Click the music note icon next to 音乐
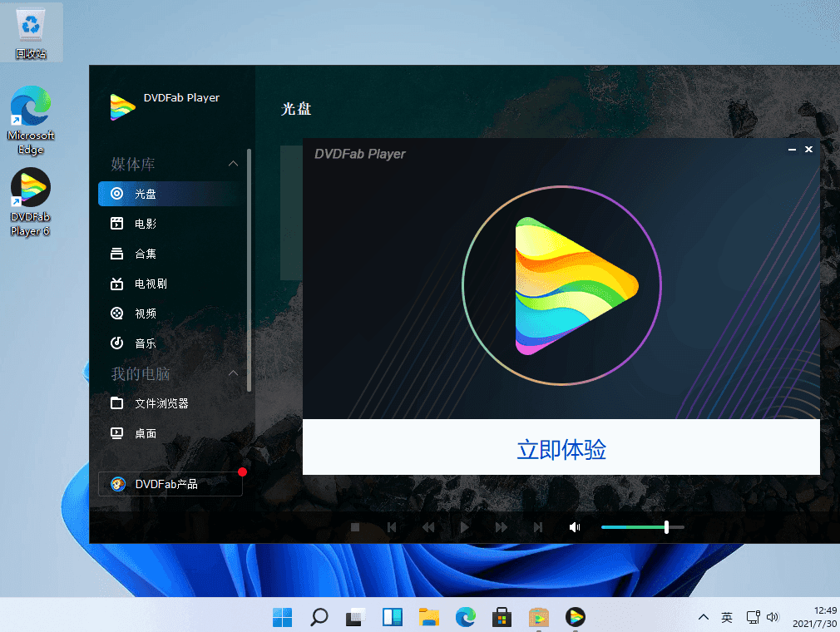Screen dimensions: 840x632 coord(116,343)
